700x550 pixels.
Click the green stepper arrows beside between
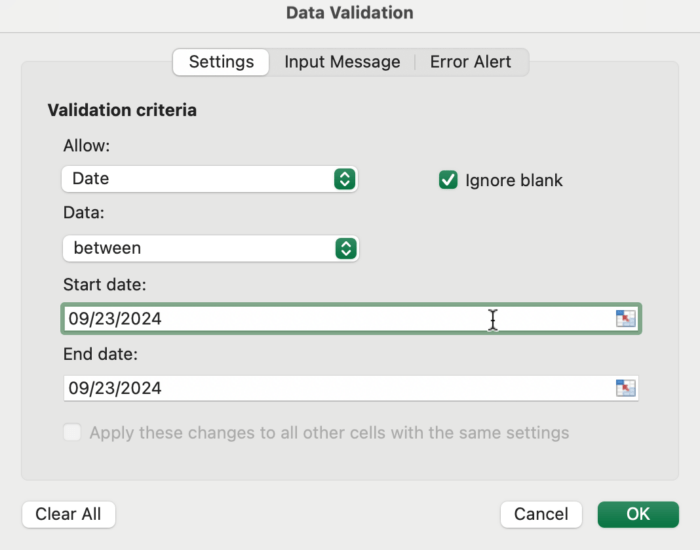[x=345, y=248]
